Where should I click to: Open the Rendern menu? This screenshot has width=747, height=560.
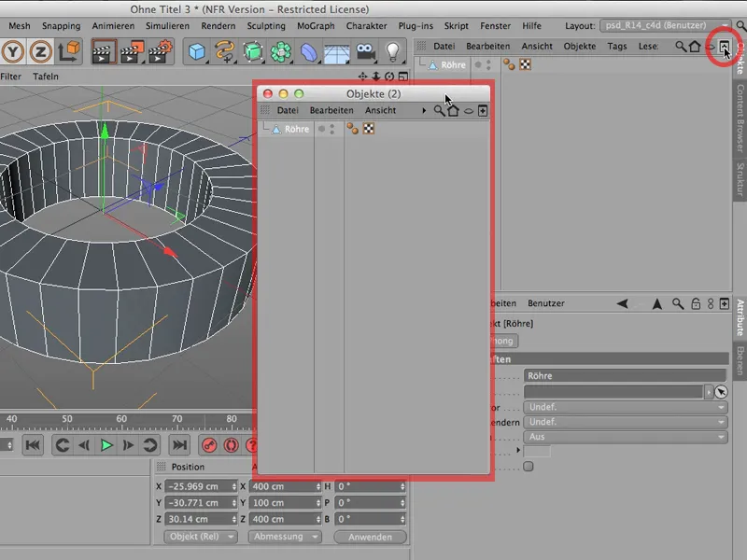tap(218, 26)
